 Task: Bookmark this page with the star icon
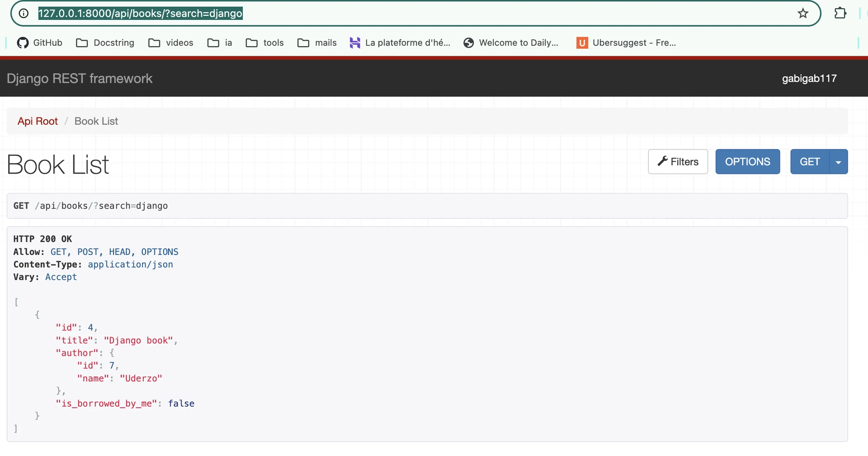click(x=802, y=14)
